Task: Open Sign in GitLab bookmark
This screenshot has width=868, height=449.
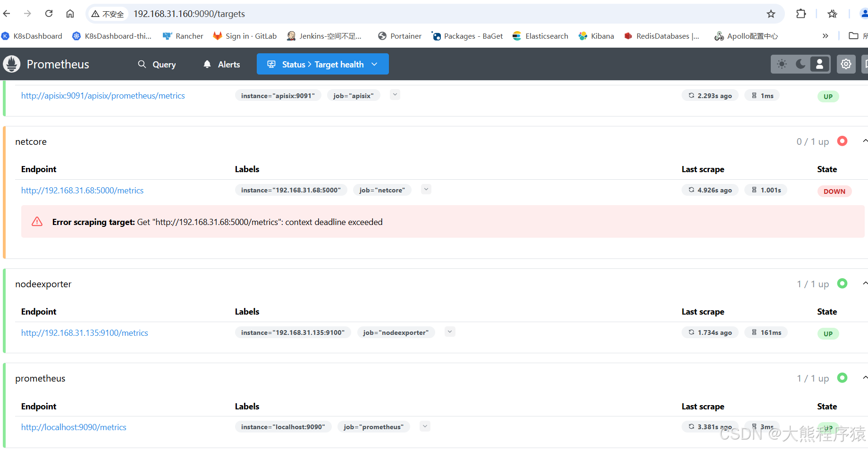Action: (245, 36)
